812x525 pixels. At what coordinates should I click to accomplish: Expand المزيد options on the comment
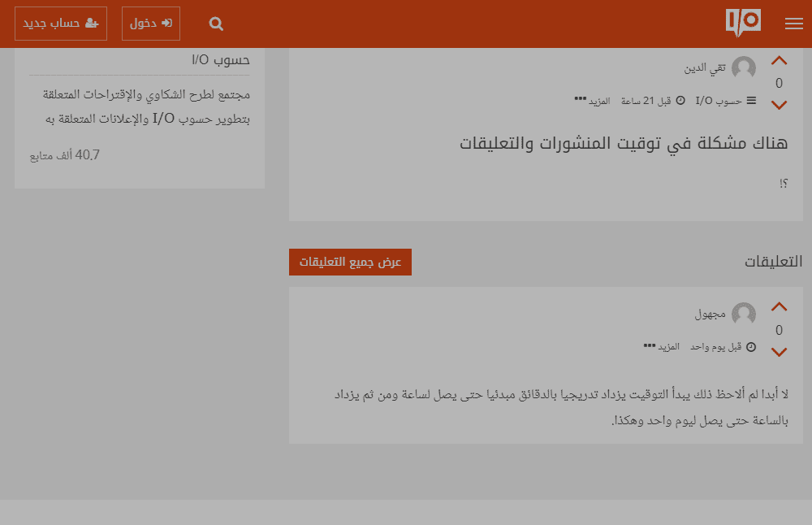[661, 347]
